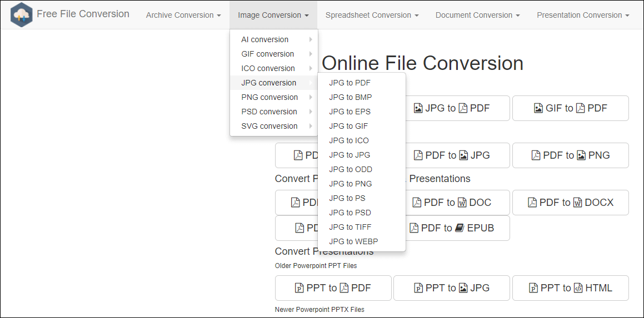The height and width of the screenshot is (318, 644).
Task: Expand the GIF conversion submenu
Action: (273, 54)
